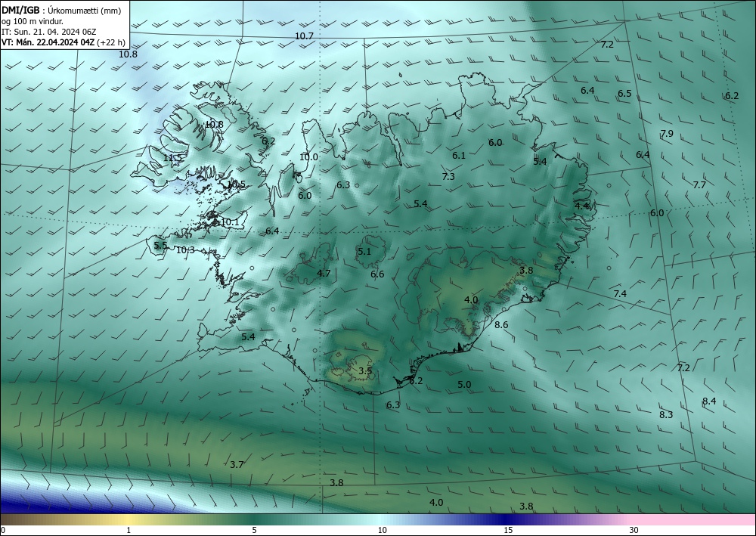This screenshot has height=536, width=756.
Task: Select the 4.4 value on the east coast
Action: (582, 206)
